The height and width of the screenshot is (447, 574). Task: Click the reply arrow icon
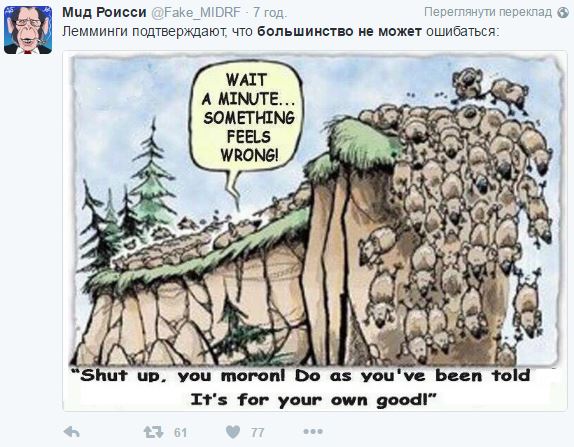[x=72, y=432]
